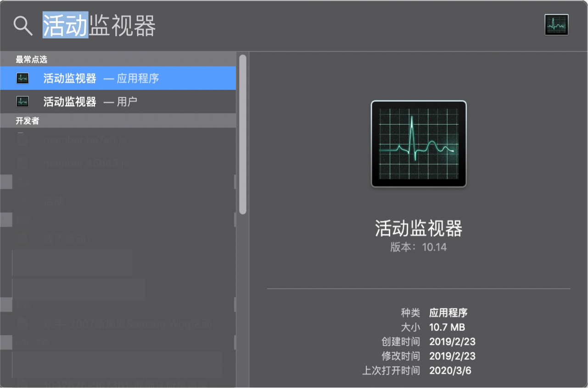Screen dimensions: 588x388
Task: Click the 创建时间 label
Action: point(401,342)
